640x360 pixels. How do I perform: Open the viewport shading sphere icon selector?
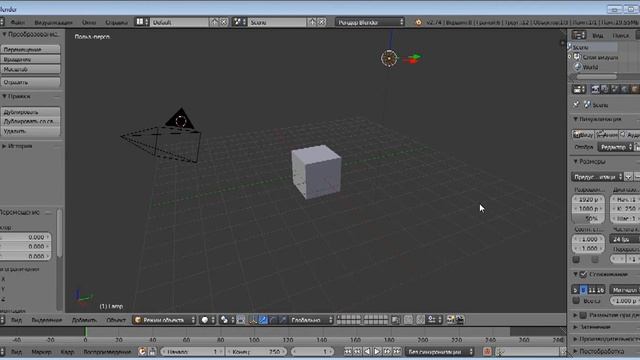point(208,320)
